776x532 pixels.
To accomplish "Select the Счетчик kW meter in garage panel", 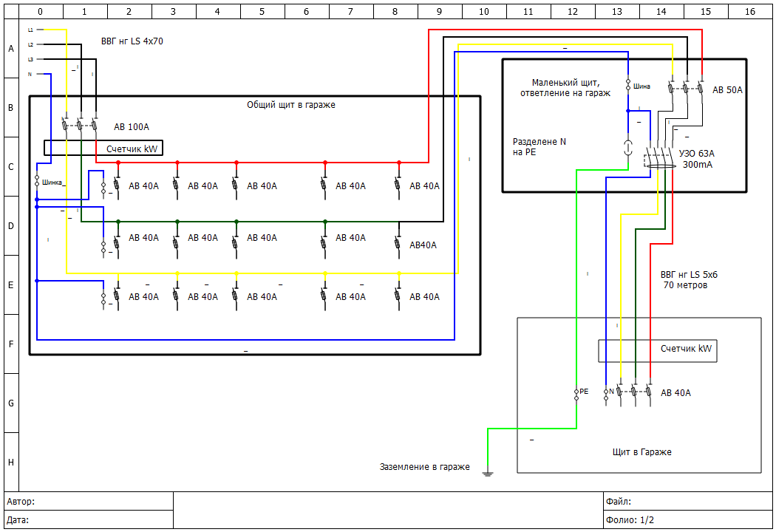I will pos(657,349).
